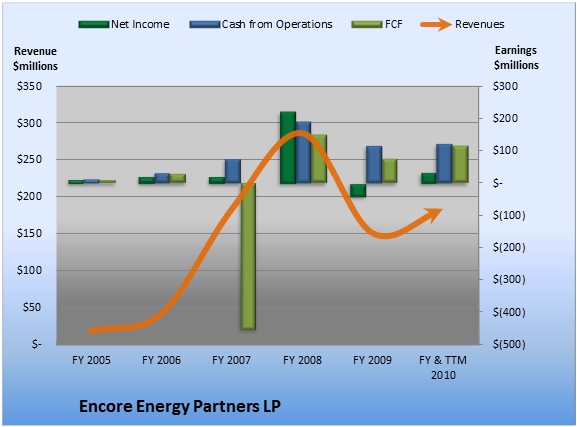Screen dimensions: 577x427
Task: Click the $(200) earnings axis value
Action: 509,247
